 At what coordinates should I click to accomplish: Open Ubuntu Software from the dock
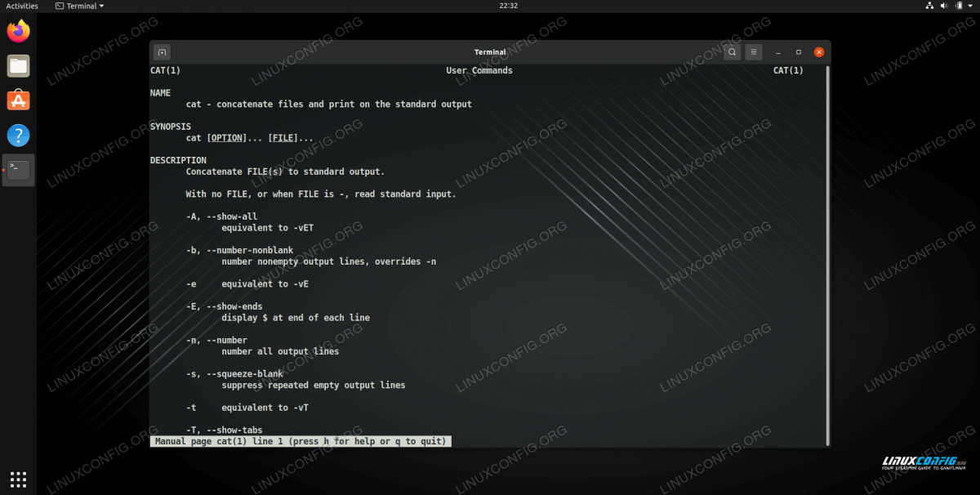18,100
